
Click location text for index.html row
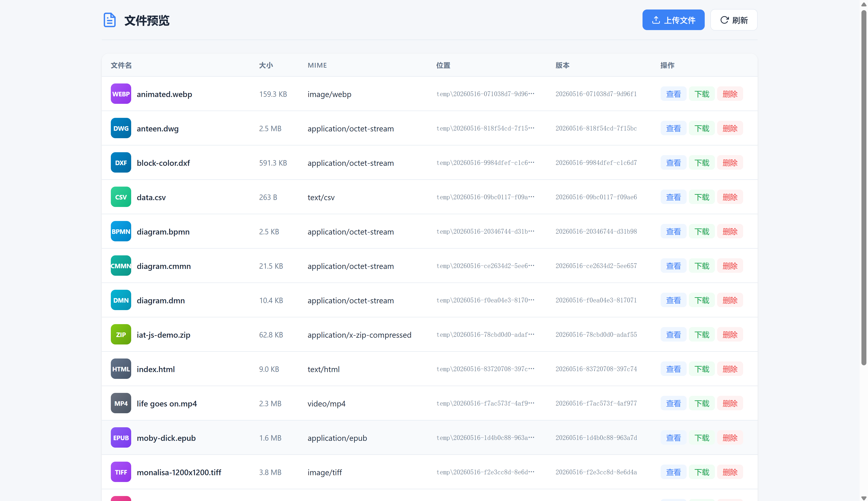click(x=485, y=369)
